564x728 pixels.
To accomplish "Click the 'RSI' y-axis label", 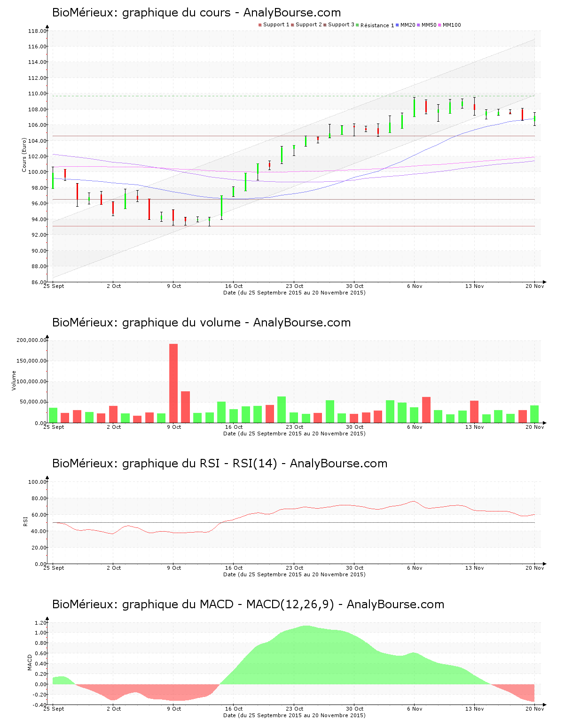I will coord(25,521).
